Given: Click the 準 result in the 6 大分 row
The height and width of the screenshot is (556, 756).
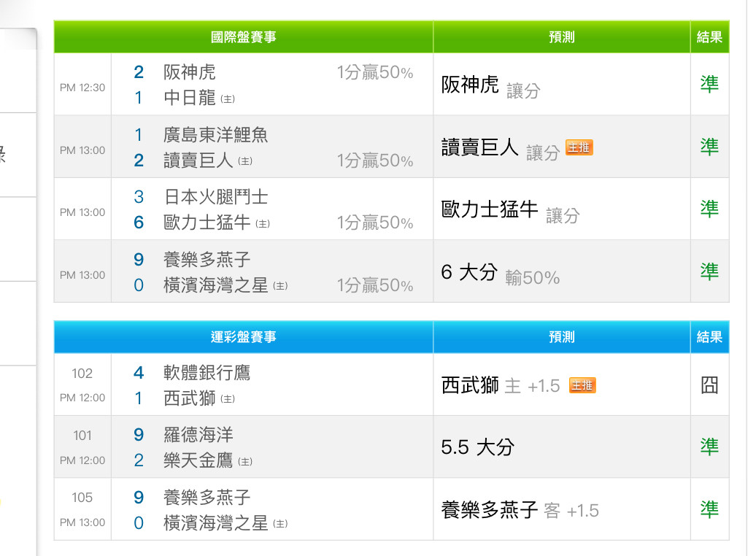Looking at the screenshot, I should [x=709, y=271].
